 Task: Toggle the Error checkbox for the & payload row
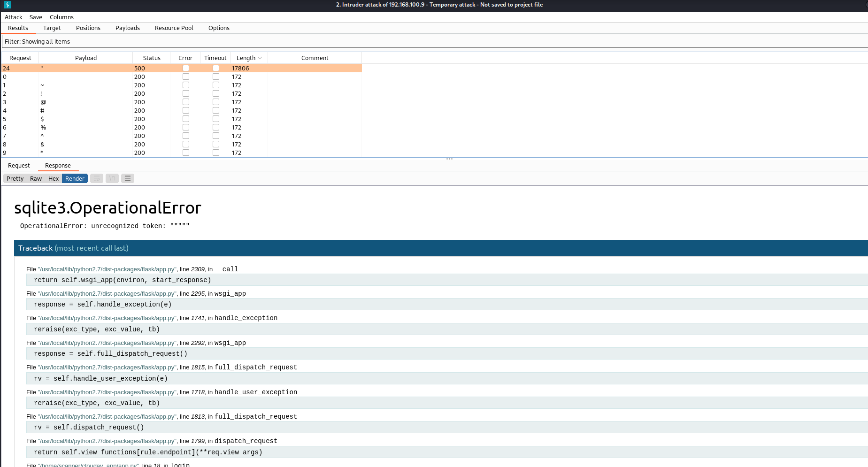(186, 144)
